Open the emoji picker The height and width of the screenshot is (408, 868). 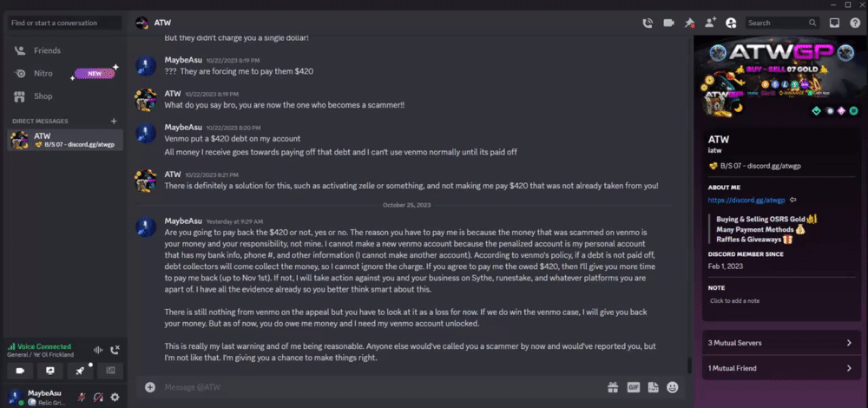673,387
